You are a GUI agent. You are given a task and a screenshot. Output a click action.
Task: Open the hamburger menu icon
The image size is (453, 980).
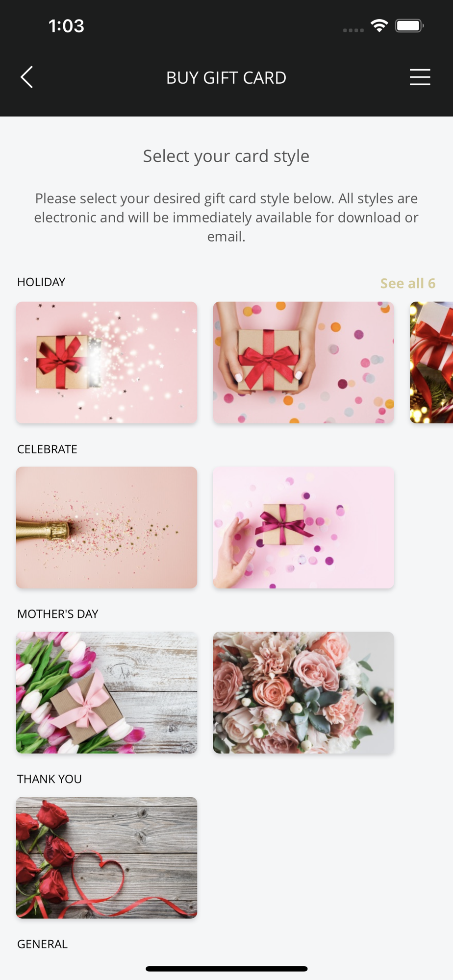coord(420,77)
